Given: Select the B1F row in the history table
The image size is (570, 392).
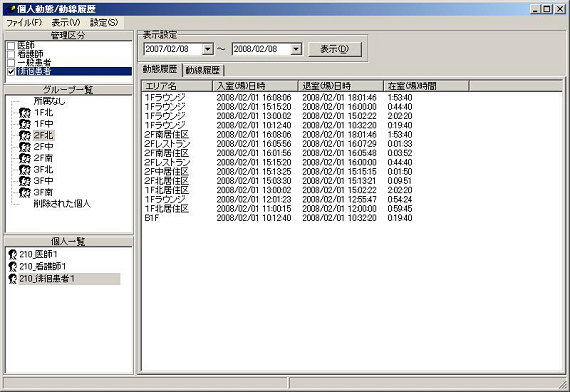Looking at the screenshot, I should pyautogui.click(x=278, y=218).
